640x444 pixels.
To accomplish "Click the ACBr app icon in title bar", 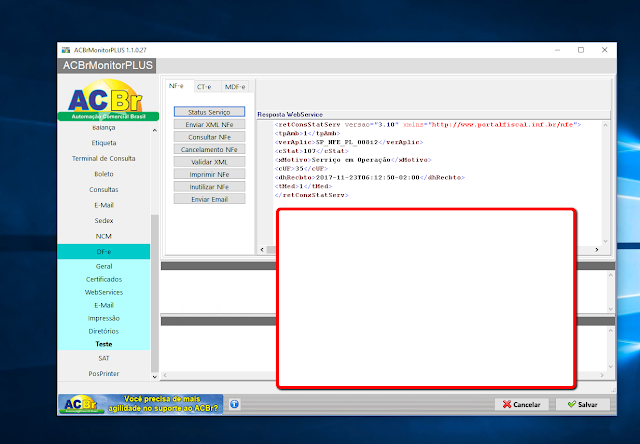I will tap(66, 50).
